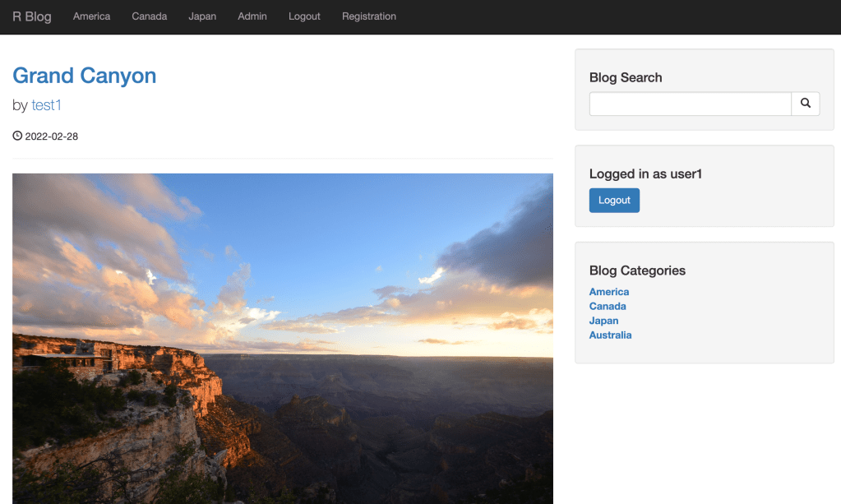The height and width of the screenshot is (504, 841).
Task: Click the 2022-02-28 publish date
Action: (52, 136)
